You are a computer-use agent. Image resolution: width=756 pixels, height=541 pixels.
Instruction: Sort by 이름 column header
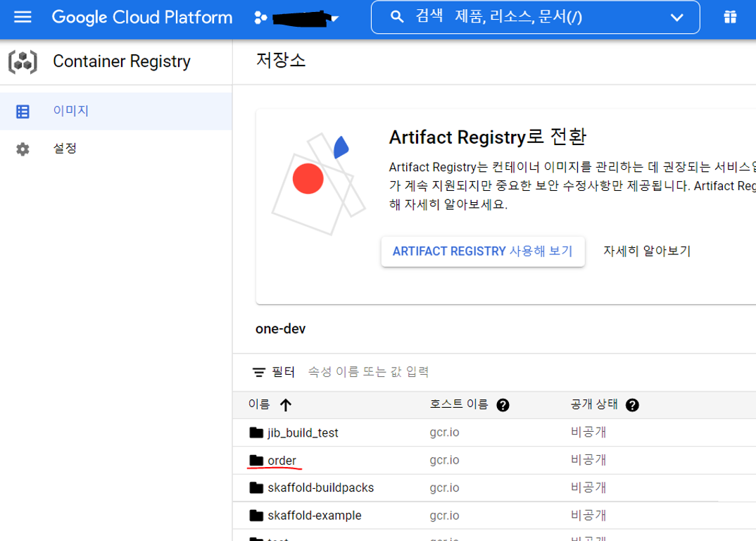pos(259,404)
